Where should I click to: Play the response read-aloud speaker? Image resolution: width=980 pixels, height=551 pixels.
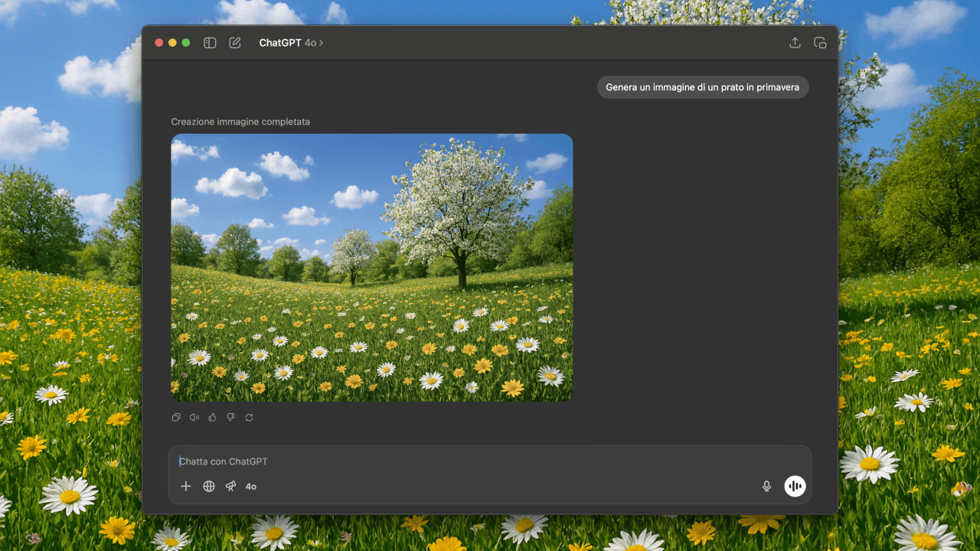coord(194,417)
